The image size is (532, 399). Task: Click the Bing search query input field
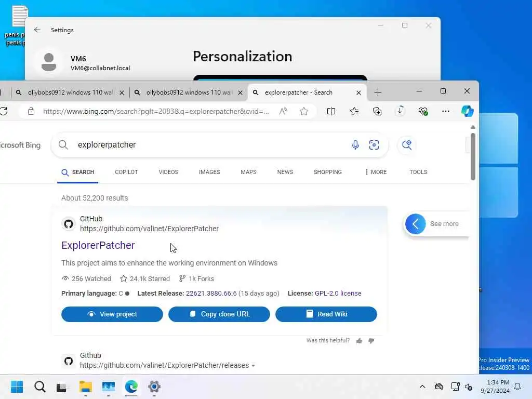[x=210, y=145]
